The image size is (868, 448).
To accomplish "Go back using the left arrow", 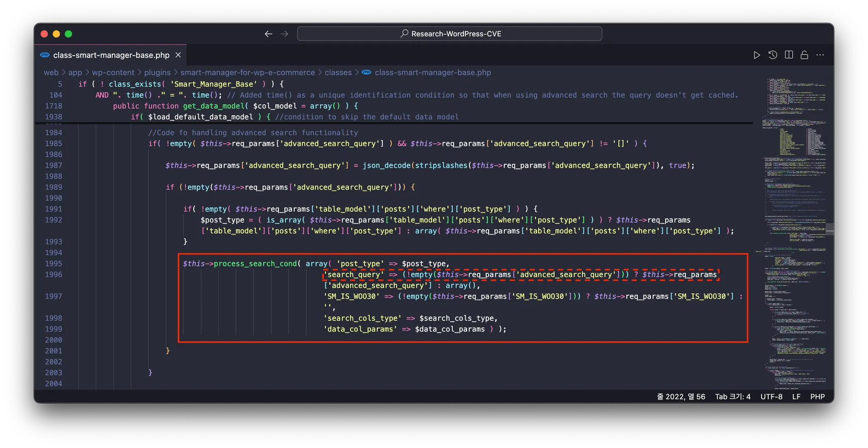I will pos(268,34).
